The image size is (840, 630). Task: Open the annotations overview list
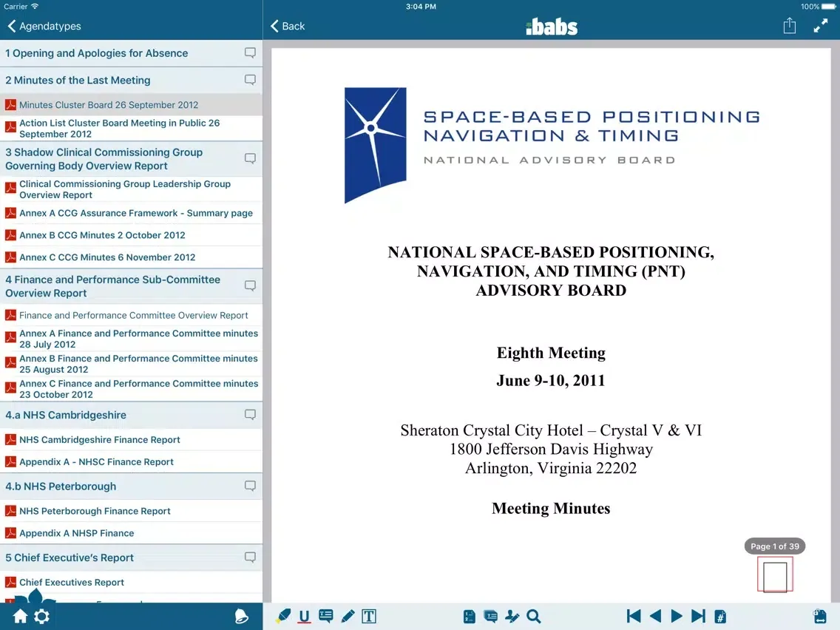(x=490, y=617)
